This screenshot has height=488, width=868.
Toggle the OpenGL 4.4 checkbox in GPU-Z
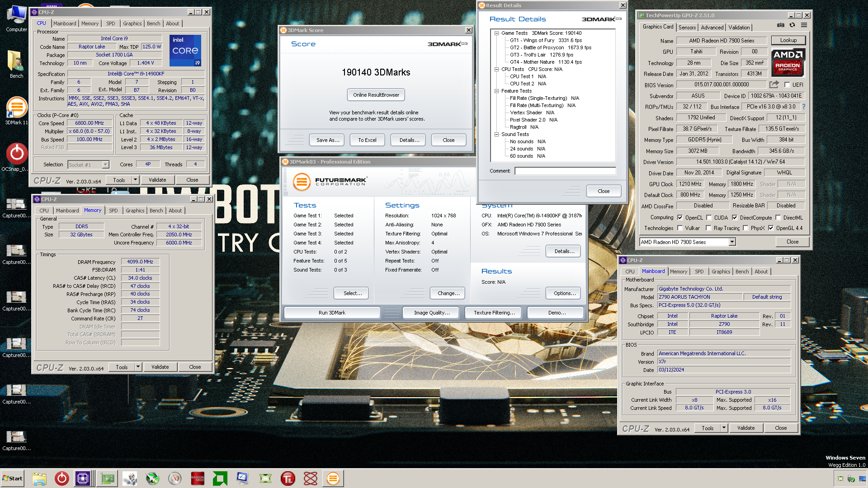pos(771,228)
